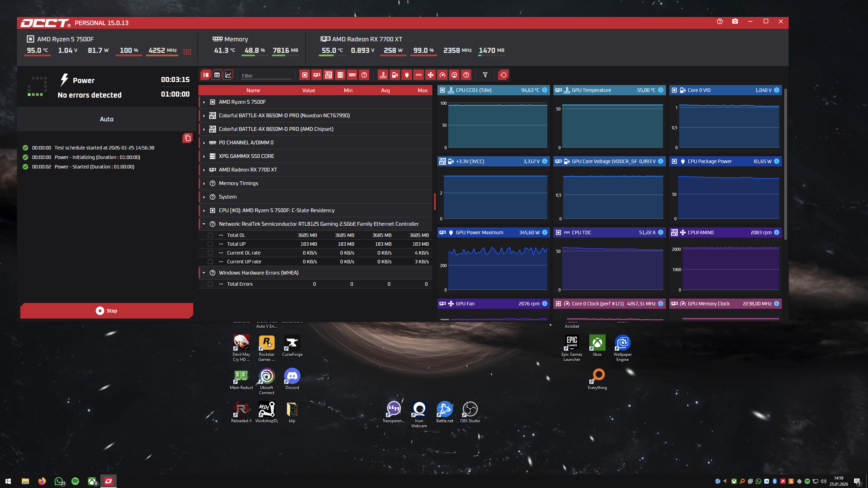
Task: Filter sensors by graphics card category icon
Action: (x=317, y=75)
